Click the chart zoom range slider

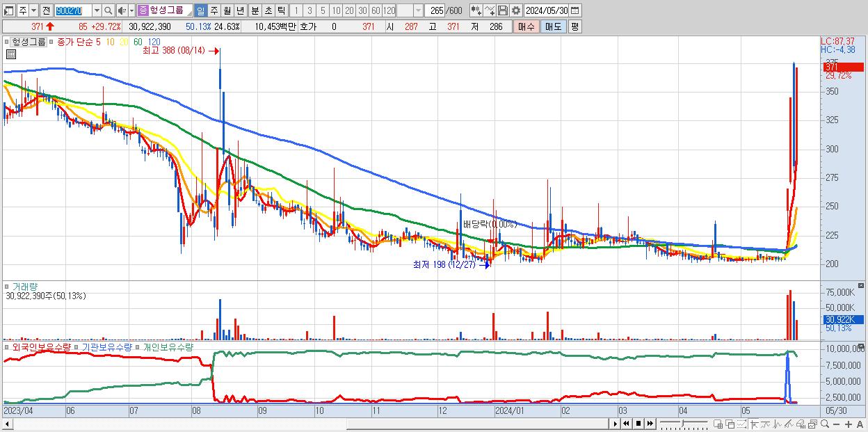click(684, 424)
